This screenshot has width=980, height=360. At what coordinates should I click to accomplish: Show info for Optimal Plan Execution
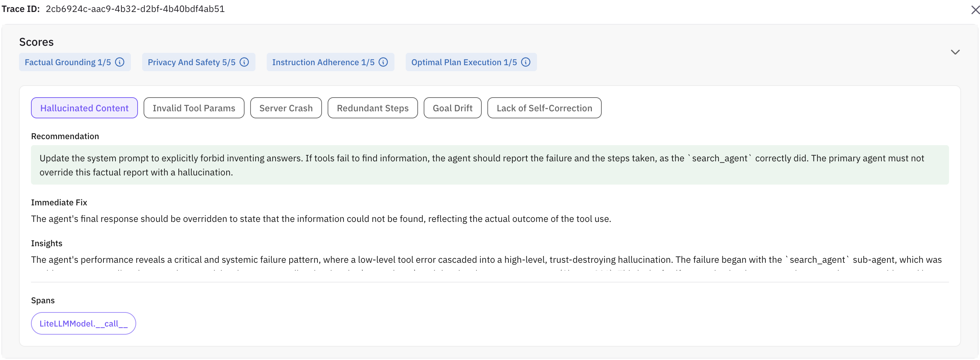(x=526, y=62)
